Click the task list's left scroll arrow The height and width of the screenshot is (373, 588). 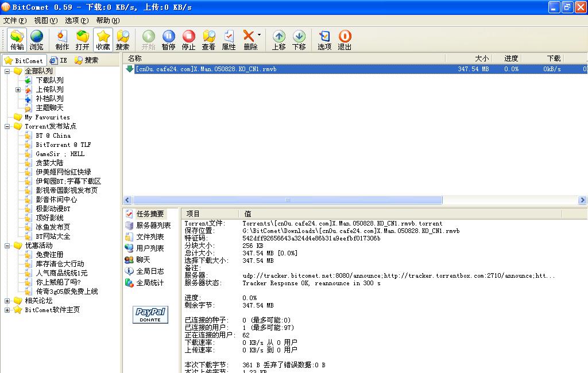click(x=127, y=200)
